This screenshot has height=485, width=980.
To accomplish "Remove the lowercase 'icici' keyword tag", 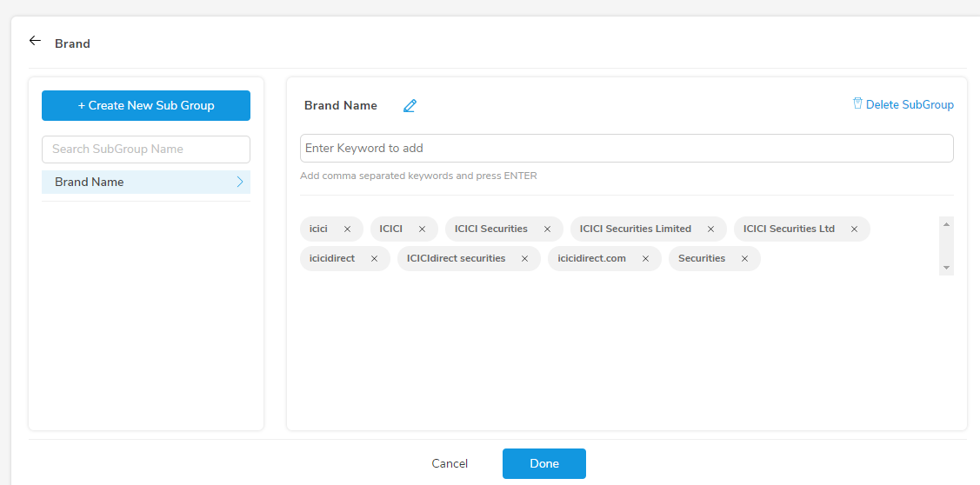I will click(348, 229).
